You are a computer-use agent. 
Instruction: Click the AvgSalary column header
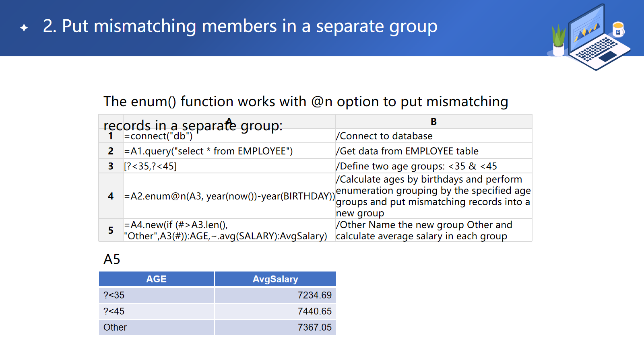275,279
